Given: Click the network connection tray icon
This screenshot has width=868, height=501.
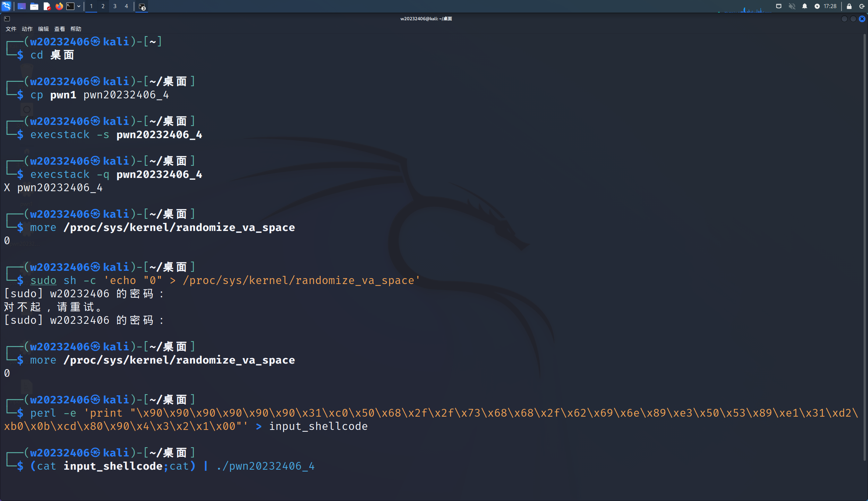Looking at the screenshot, I should (x=779, y=6).
